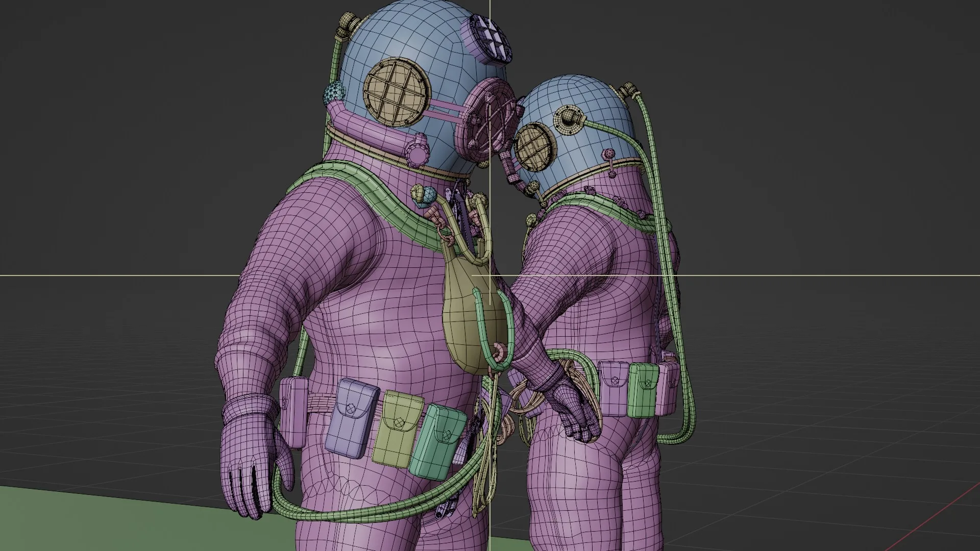The width and height of the screenshot is (980, 551).
Task: Select the teal green belt pouch on front diver
Action: tap(438, 442)
